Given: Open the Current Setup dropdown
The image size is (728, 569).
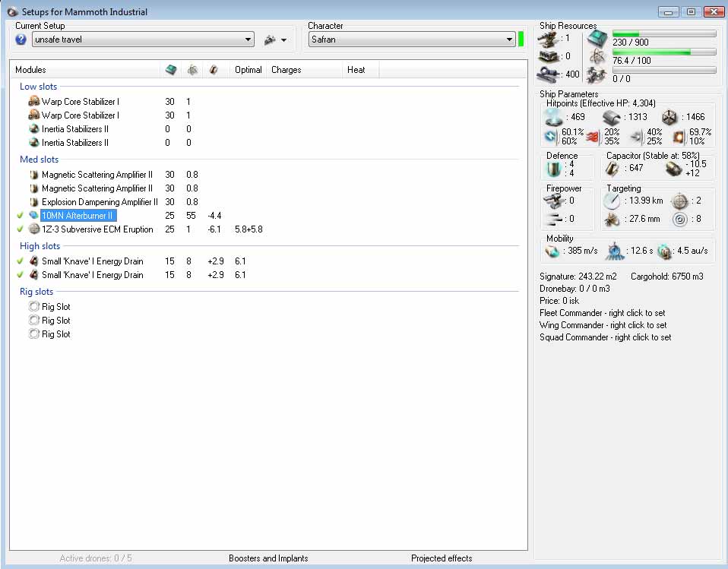Looking at the screenshot, I should 248,40.
